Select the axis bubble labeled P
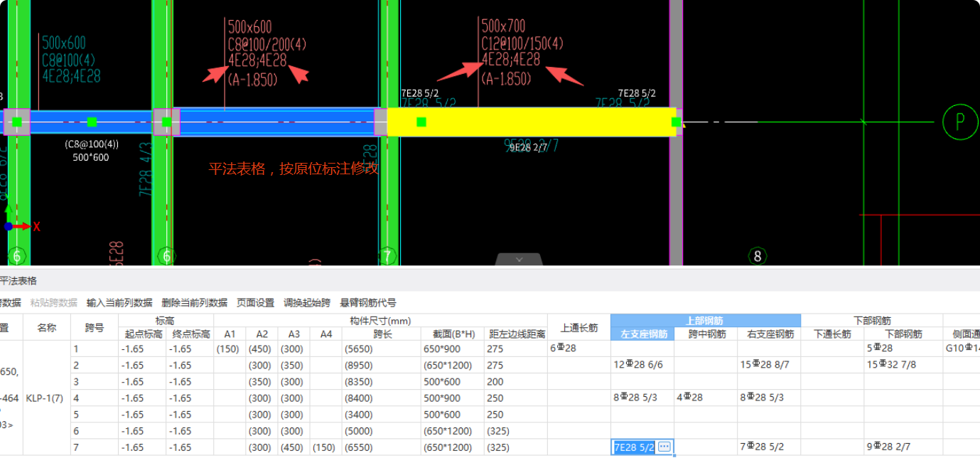 click(x=961, y=122)
